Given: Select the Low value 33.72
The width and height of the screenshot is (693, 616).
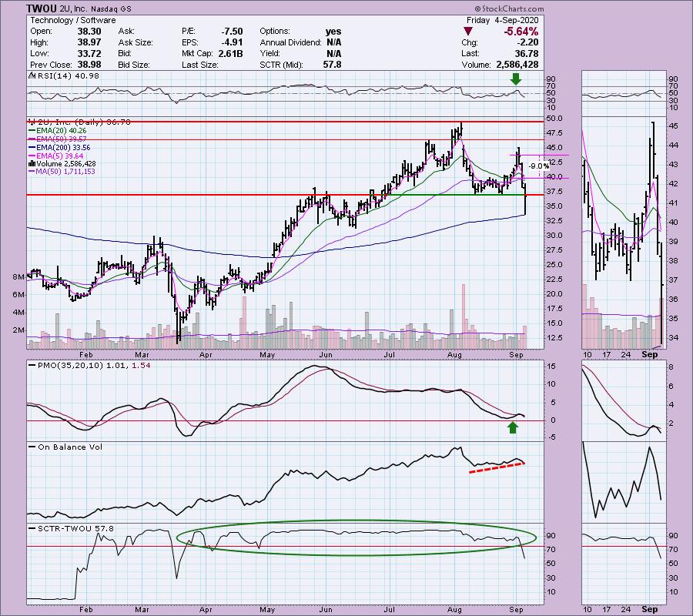Looking at the screenshot, I should [x=90, y=53].
